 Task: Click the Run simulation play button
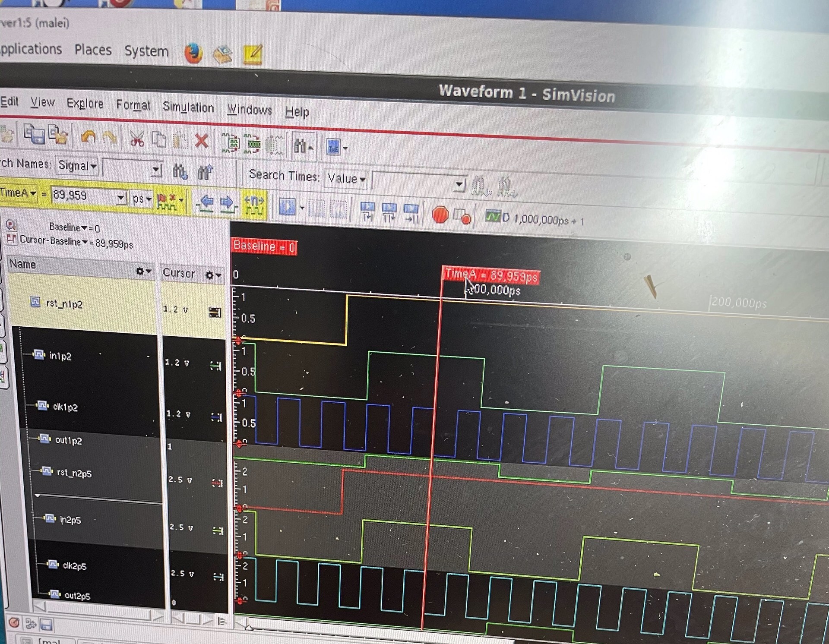tap(287, 207)
